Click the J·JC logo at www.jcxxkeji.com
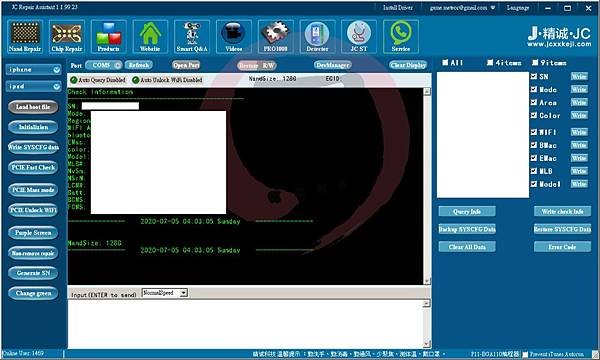This screenshot has width=600, height=360. (559, 37)
